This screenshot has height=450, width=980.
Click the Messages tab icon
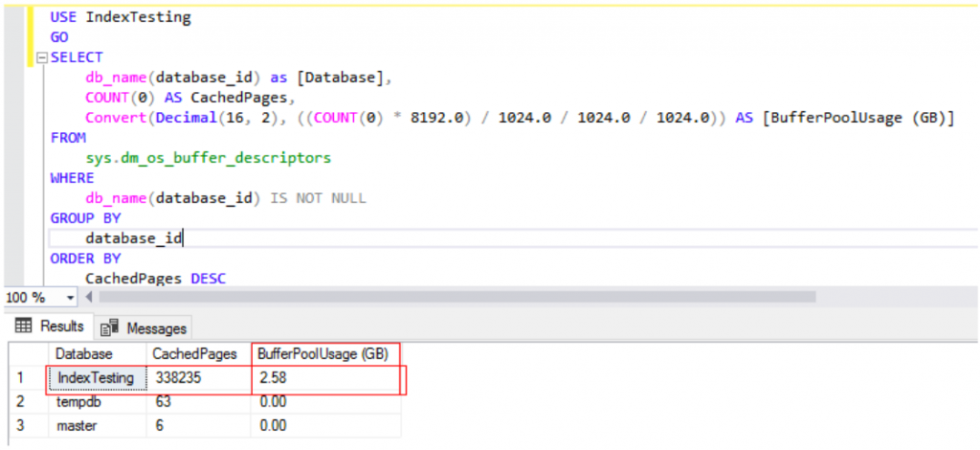[x=111, y=327]
